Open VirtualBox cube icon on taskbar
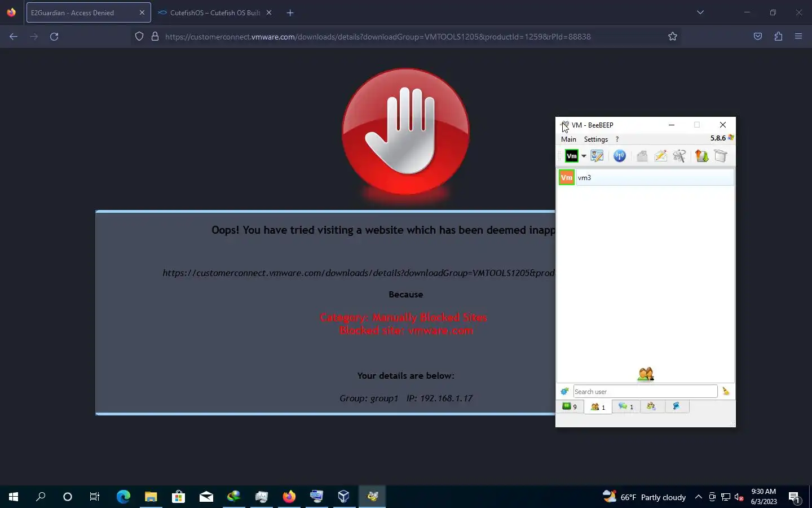The image size is (812, 508). [x=344, y=497]
